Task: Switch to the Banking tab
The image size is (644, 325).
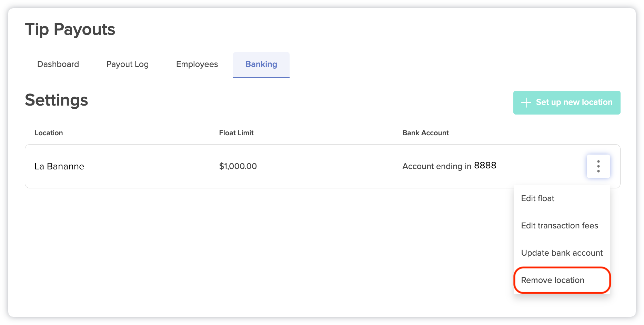Action: coord(261,64)
